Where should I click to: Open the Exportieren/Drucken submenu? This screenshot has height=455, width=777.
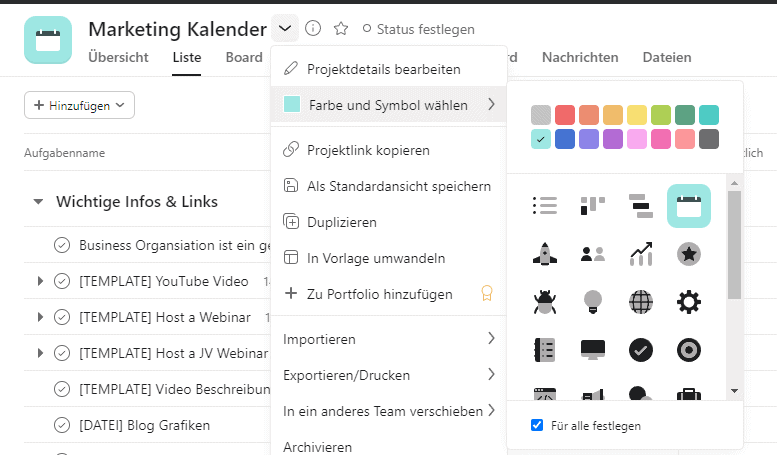(388, 375)
